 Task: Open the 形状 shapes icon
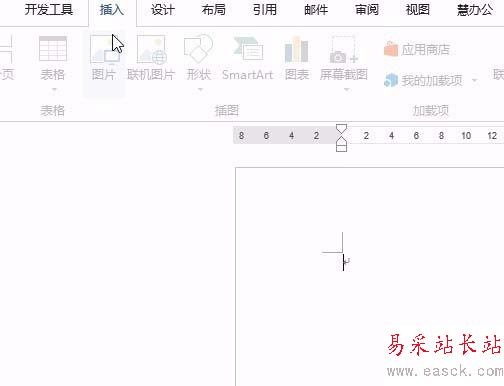coord(199,49)
